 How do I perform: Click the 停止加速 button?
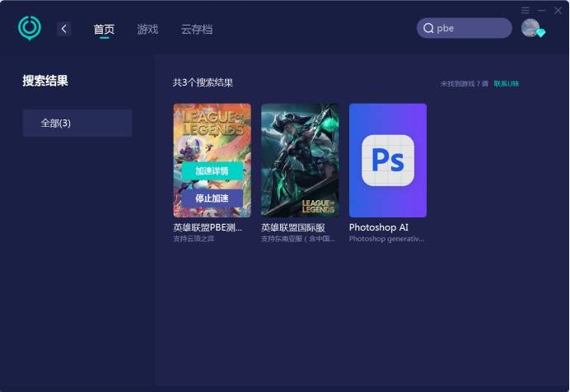coord(212,198)
